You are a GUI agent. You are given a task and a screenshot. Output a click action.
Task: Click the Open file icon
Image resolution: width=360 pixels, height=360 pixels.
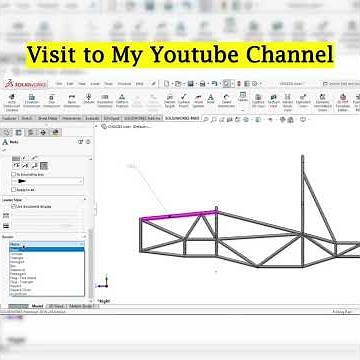[x=178, y=84]
